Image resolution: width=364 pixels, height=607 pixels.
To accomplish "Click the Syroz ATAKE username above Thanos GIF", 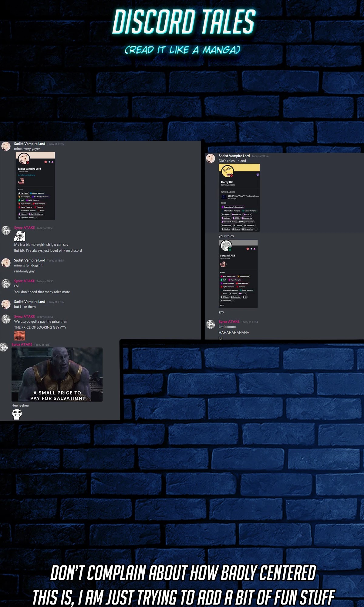I will click(22, 344).
